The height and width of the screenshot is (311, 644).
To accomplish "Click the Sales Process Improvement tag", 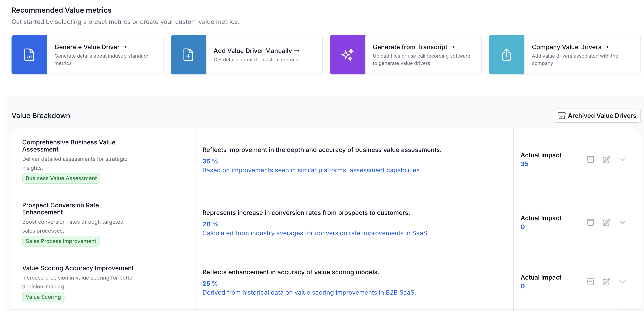I will pos(61,241).
